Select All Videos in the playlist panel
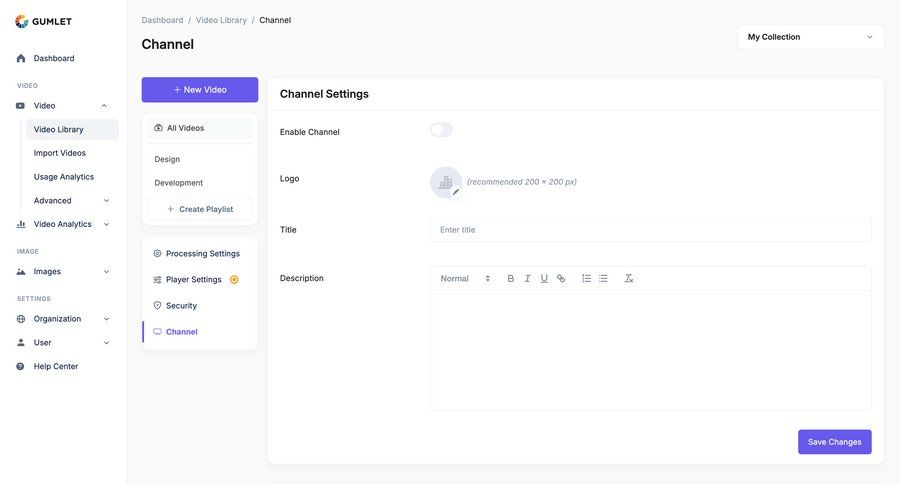The width and height of the screenshot is (900, 484). click(200, 128)
